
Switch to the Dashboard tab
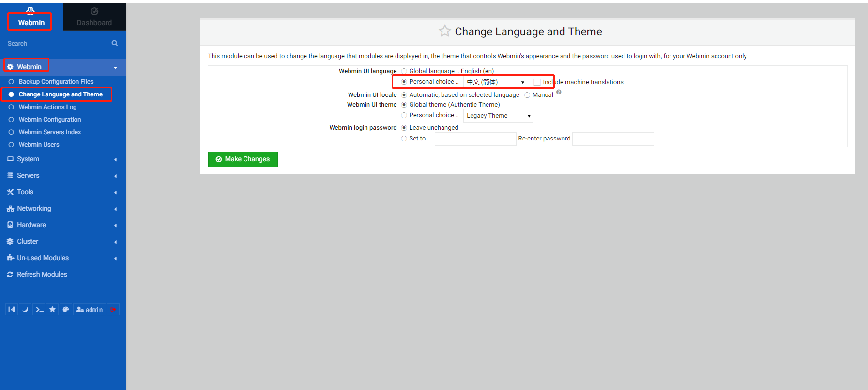94,17
